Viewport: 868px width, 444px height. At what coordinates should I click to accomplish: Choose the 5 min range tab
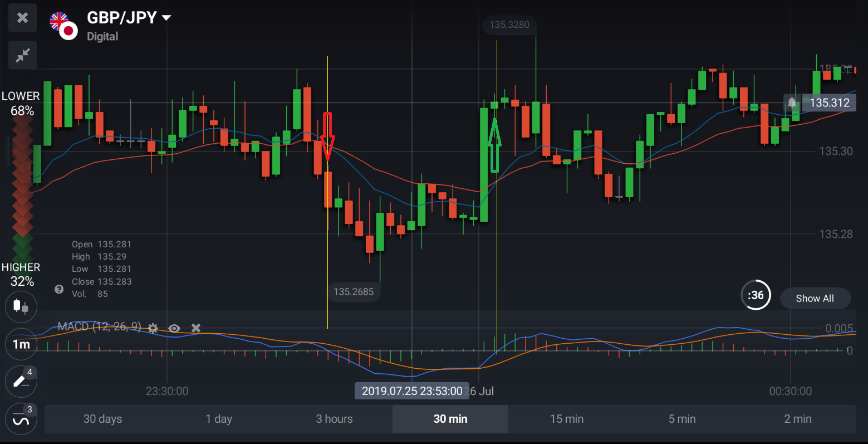point(683,419)
